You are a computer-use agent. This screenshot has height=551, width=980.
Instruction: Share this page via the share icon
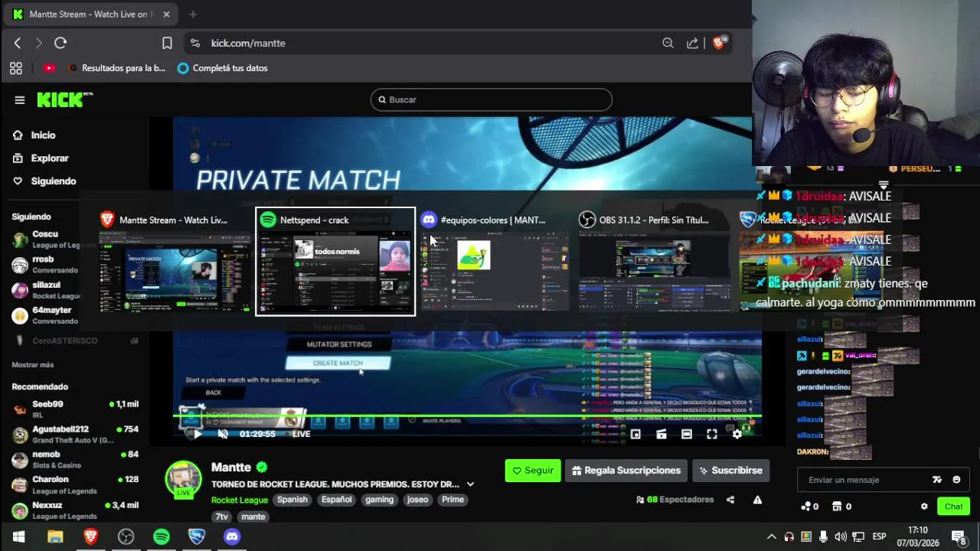pyautogui.click(x=693, y=43)
